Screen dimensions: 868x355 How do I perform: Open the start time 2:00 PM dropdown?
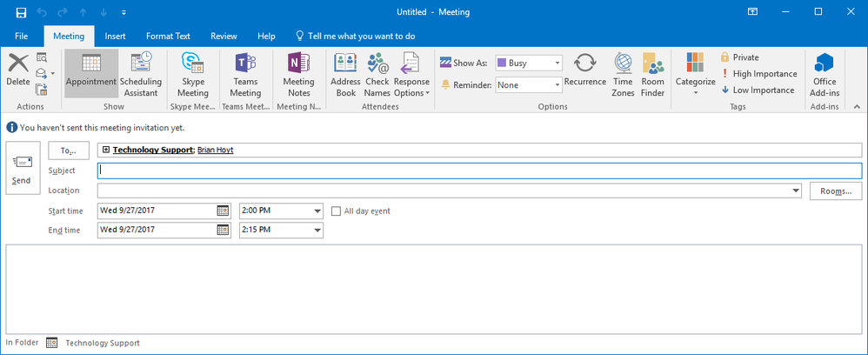(317, 211)
